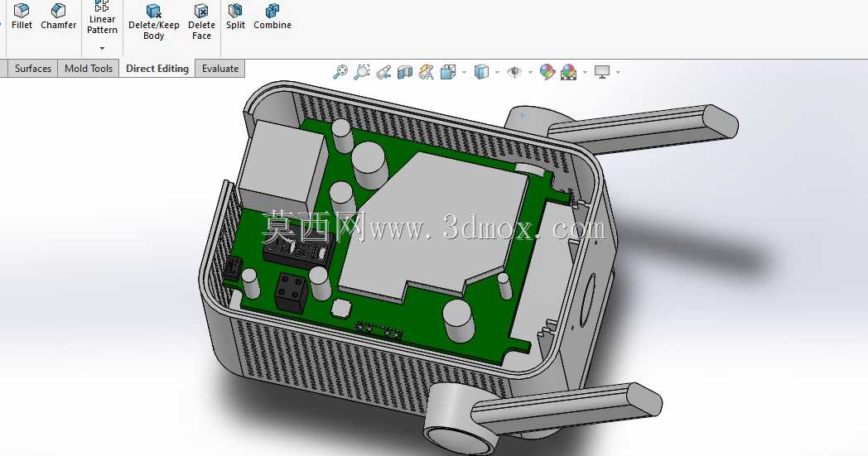Toggle Hide/Show Items eye icon
868x456 pixels.
click(x=514, y=72)
